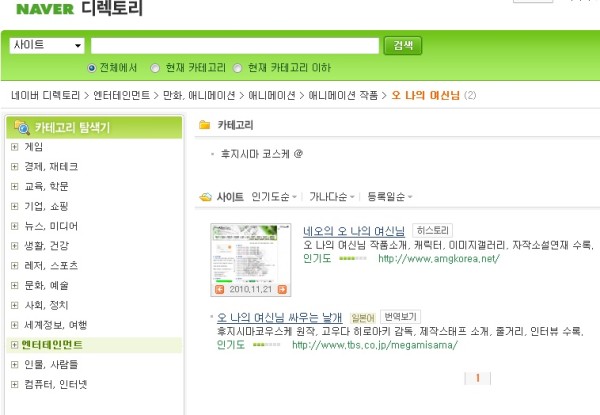
Task: Select the 현재 카테고리 이하 radio option
Action: pyautogui.click(x=238, y=68)
